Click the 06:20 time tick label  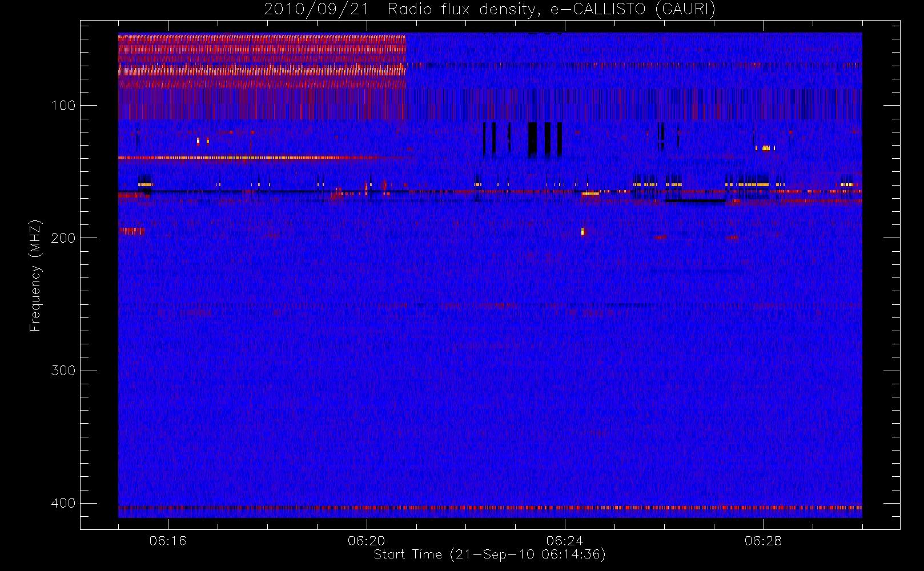coord(366,541)
